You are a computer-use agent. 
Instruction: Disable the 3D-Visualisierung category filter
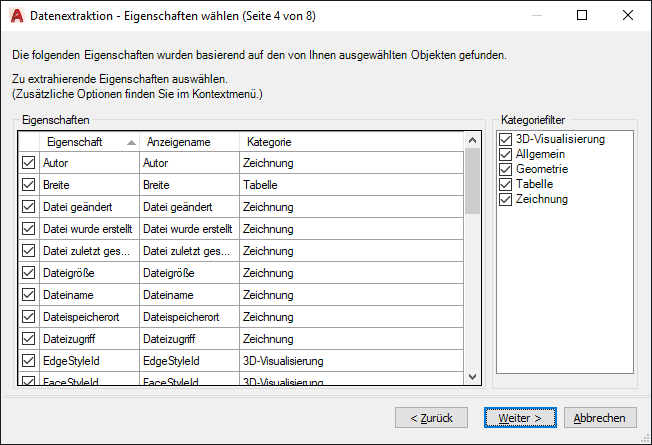[x=505, y=140]
